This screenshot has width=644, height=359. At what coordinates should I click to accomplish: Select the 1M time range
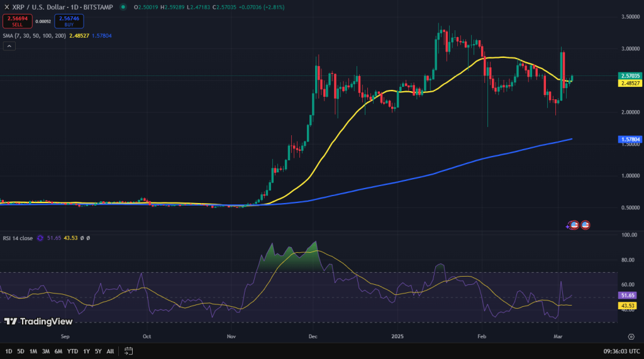[x=33, y=351]
